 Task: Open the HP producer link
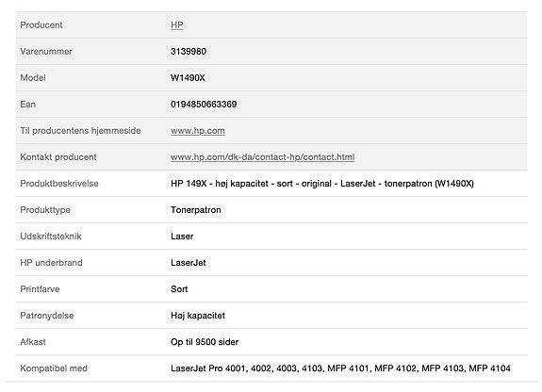tap(176, 24)
